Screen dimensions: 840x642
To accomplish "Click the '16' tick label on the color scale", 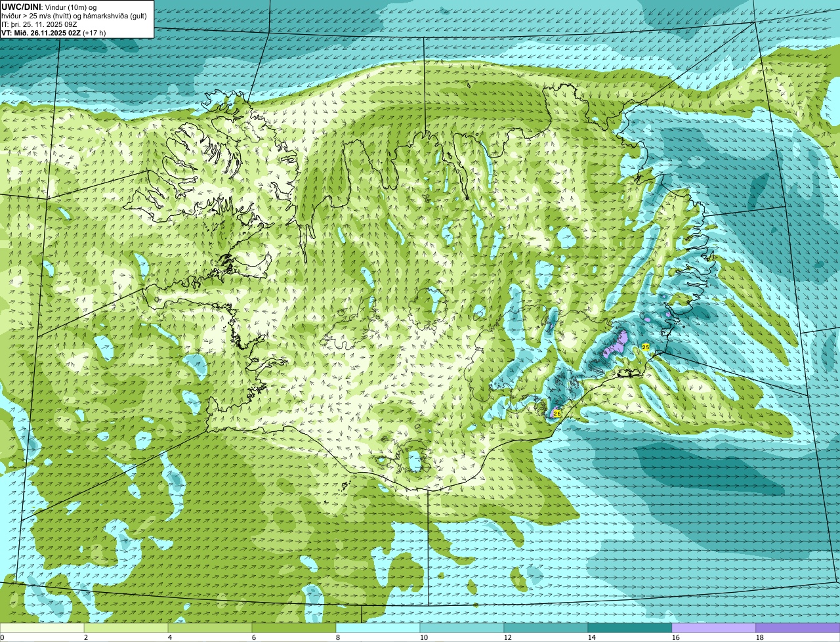I will click(676, 637).
